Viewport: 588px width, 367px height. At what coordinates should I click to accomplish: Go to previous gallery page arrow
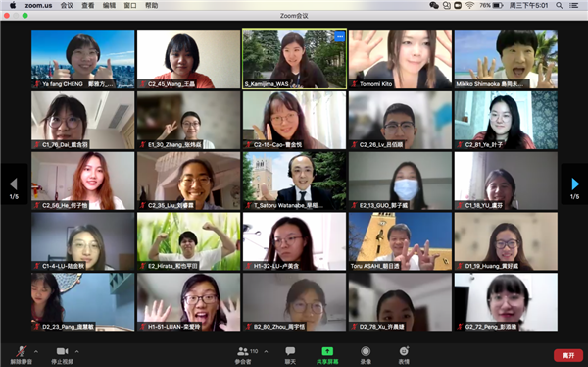tap(14, 184)
